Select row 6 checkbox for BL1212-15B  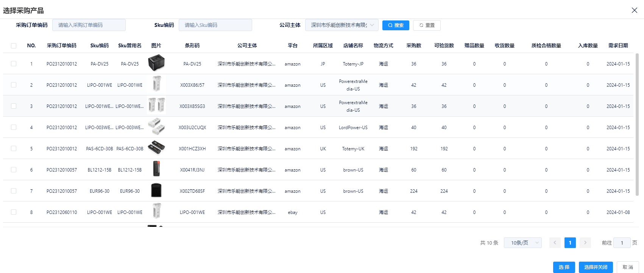(14, 170)
